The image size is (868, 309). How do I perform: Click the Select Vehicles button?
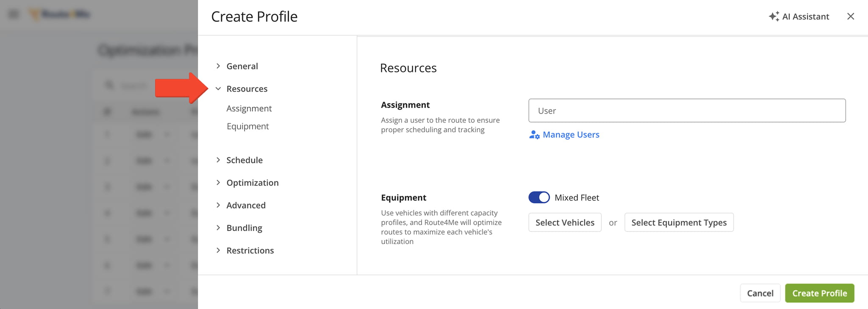tap(565, 223)
